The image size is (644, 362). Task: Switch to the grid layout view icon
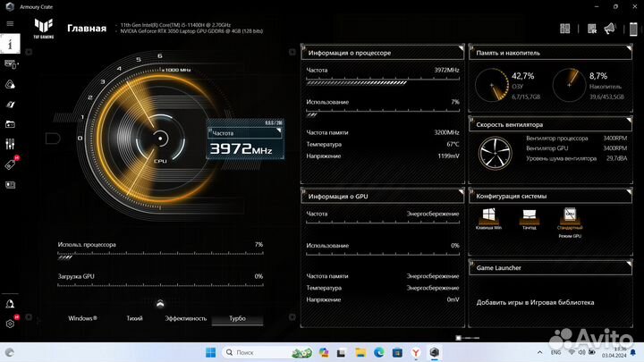(564, 29)
